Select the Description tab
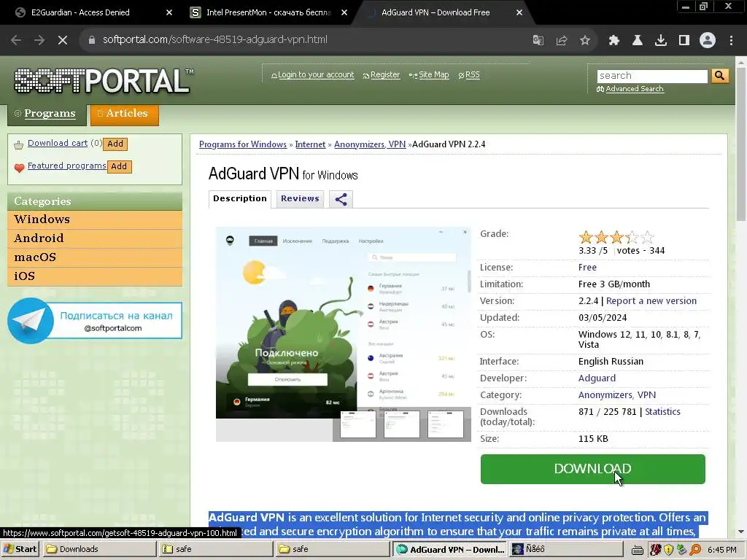 tap(239, 198)
